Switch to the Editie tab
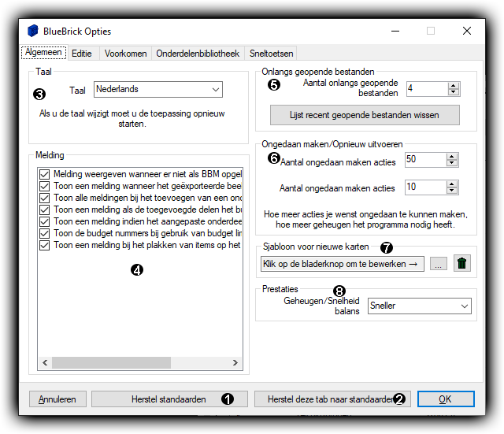 tap(82, 54)
